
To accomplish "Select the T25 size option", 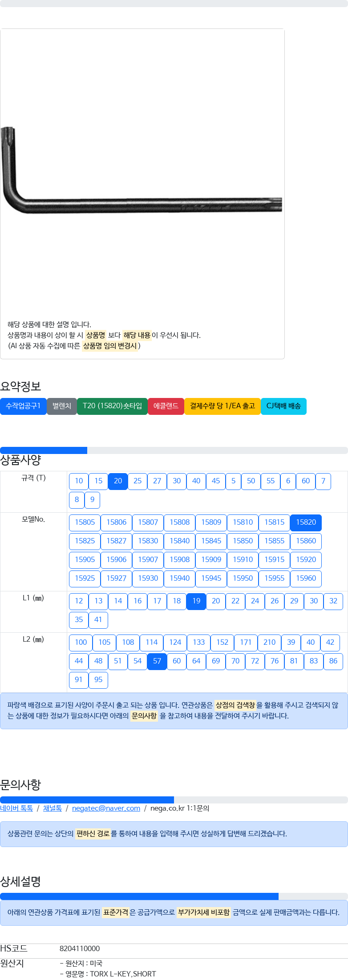I will [138, 481].
